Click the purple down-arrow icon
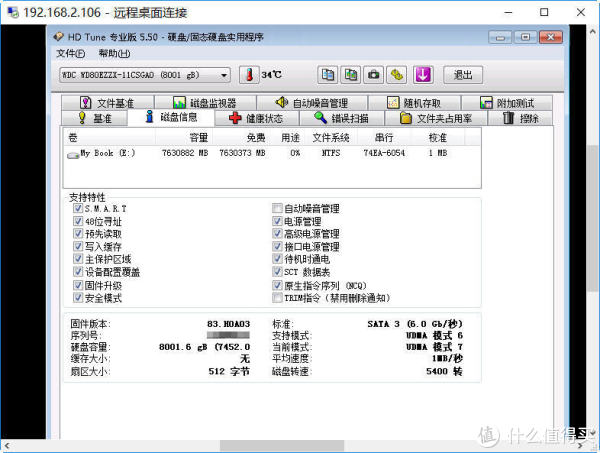Image resolution: width=600 pixels, height=453 pixels. (422, 75)
